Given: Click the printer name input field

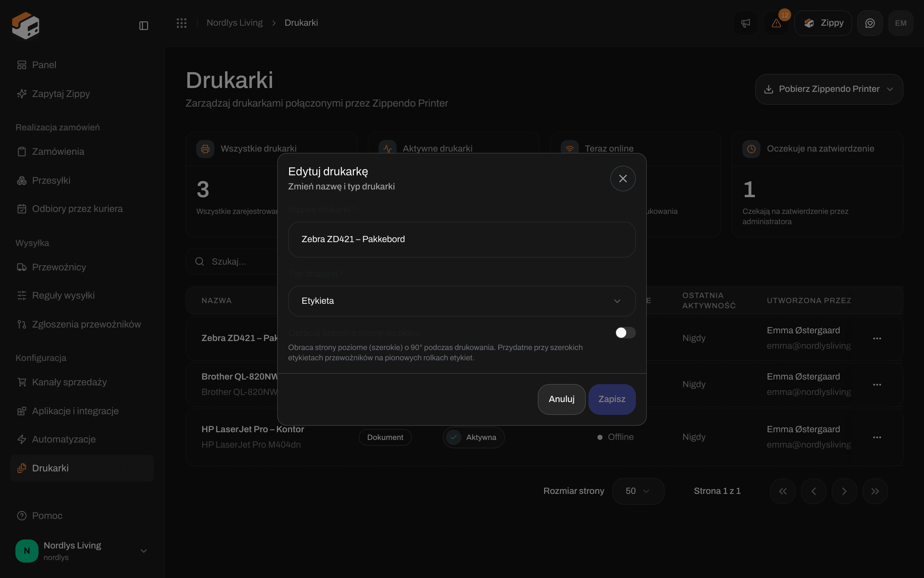Looking at the screenshot, I should pos(462,239).
